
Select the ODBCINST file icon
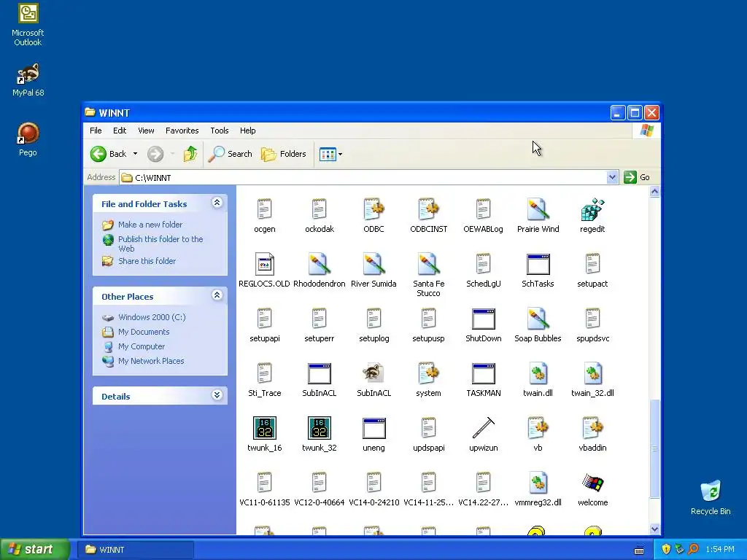pyautogui.click(x=428, y=209)
